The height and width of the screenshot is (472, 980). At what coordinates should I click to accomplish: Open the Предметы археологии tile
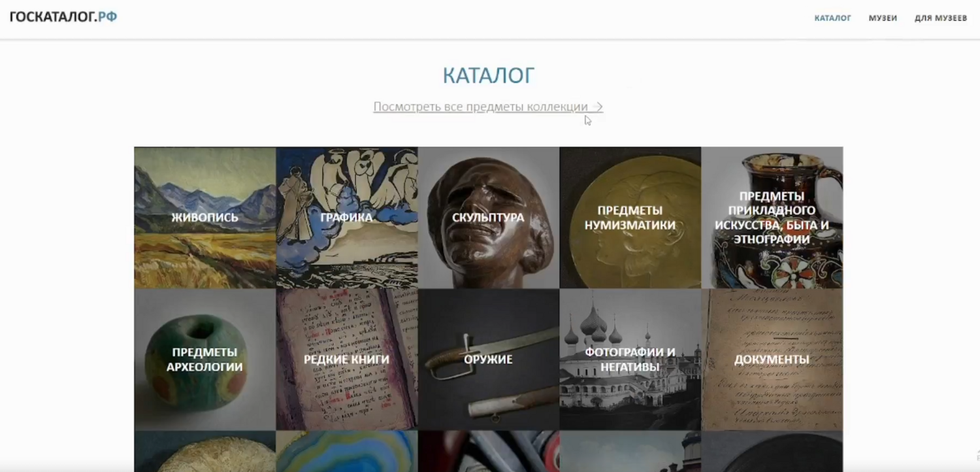[x=205, y=360]
